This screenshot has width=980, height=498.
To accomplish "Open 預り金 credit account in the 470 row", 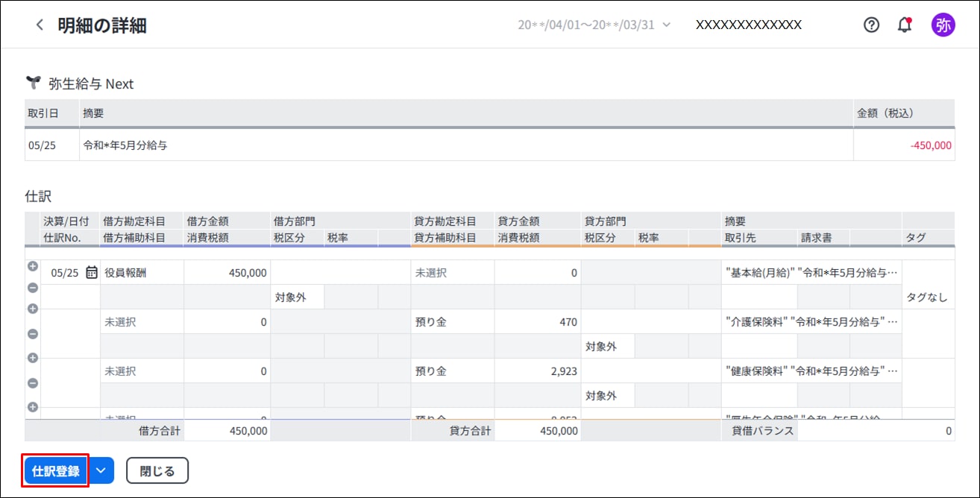I will coord(453,322).
